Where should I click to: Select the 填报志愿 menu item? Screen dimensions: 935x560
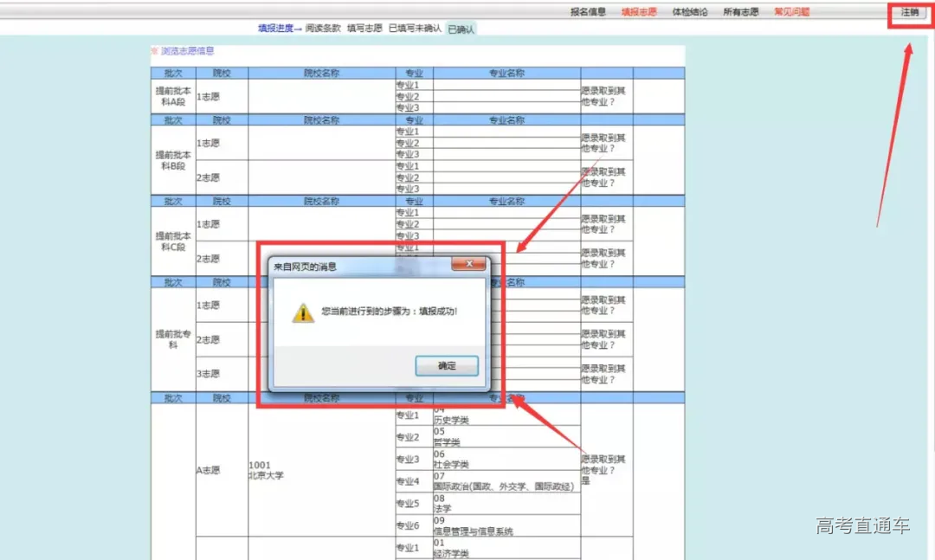(x=639, y=12)
